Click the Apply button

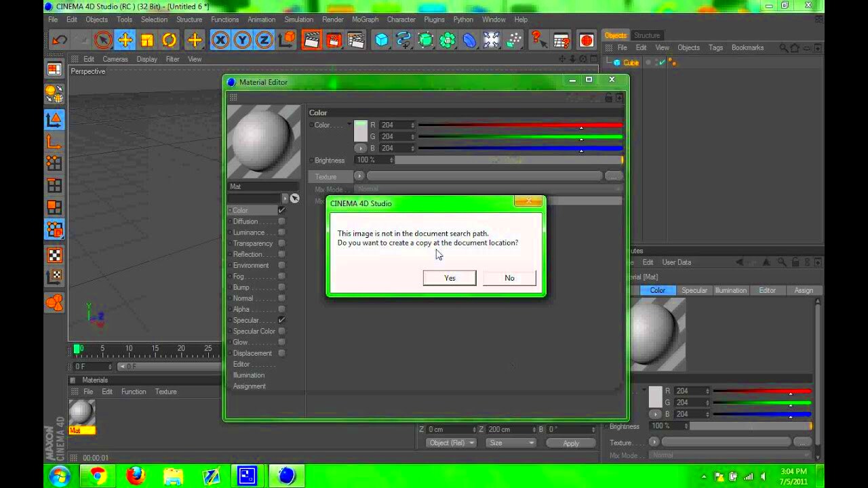[571, 443]
